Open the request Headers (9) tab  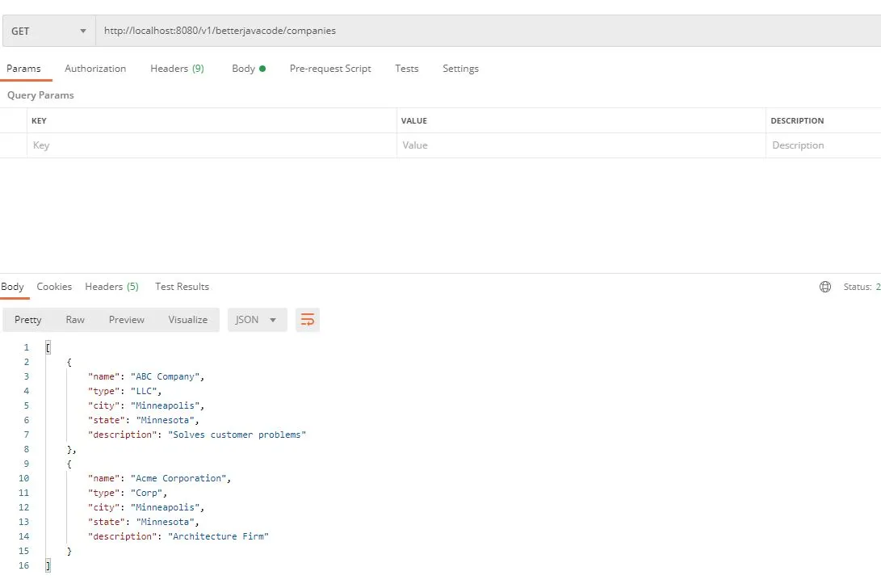pyautogui.click(x=177, y=69)
